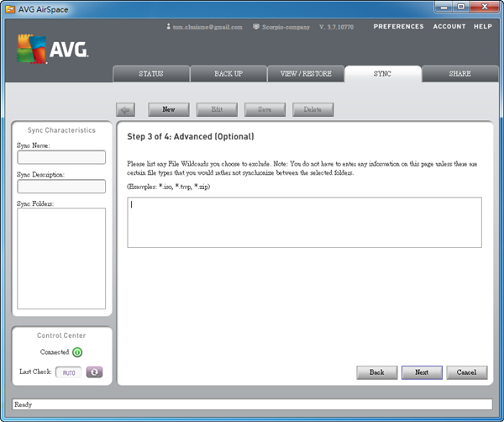Click the computer name icon beside Scorpio-company

tap(256, 27)
